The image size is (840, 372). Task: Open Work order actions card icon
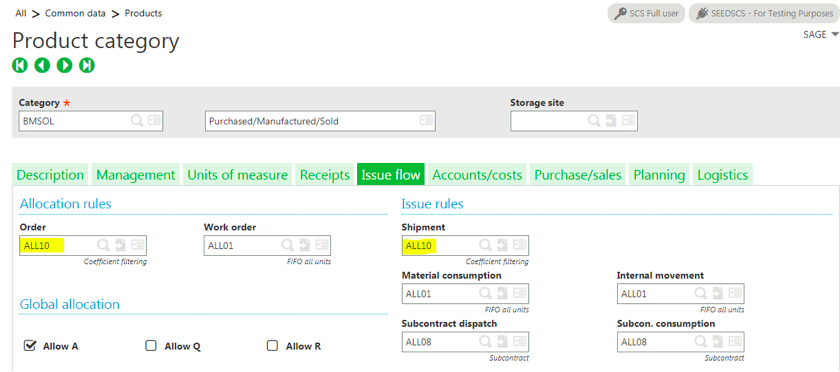[322, 245]
